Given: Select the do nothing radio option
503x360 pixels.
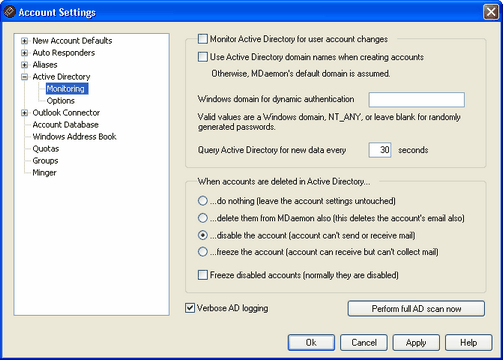Looking at the screenshot, I should tap(203, 201).
